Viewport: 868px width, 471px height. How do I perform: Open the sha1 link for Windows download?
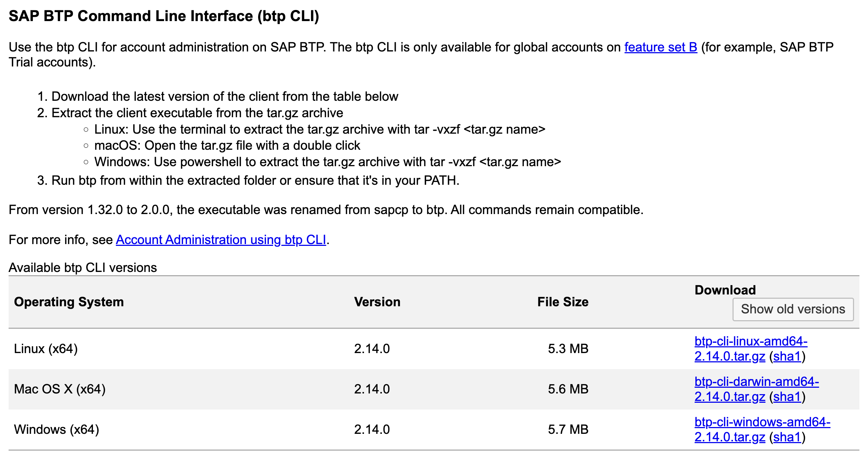tap(787, 437)
